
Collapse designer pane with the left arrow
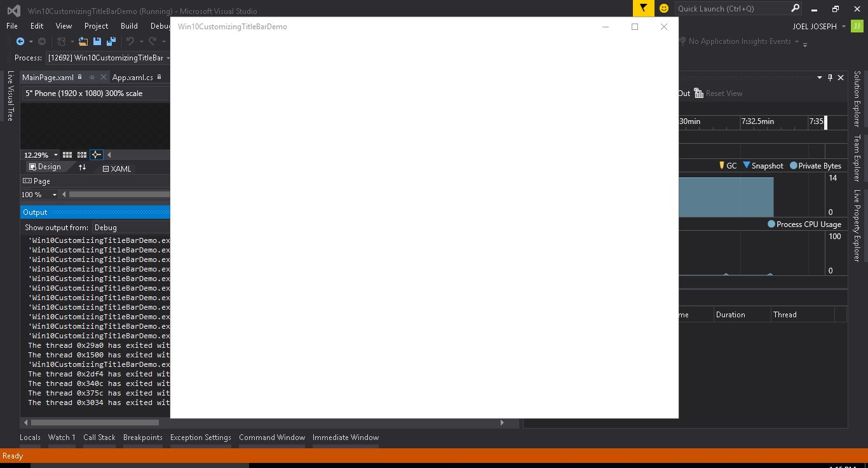109,155
